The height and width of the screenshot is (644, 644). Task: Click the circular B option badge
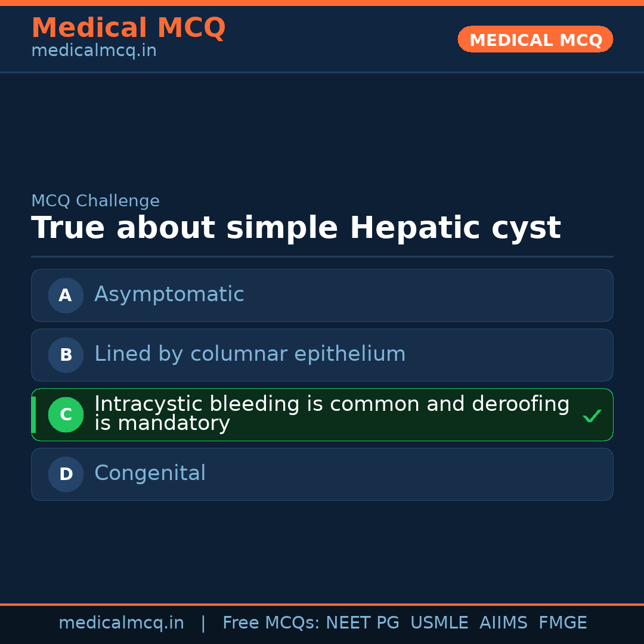point(66,355)
